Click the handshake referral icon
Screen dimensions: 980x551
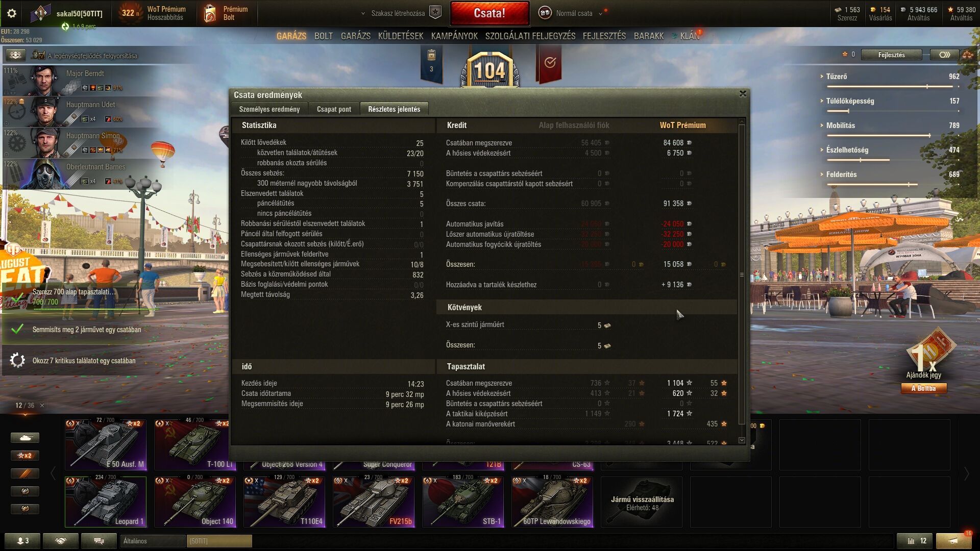[x=61, y=541]
